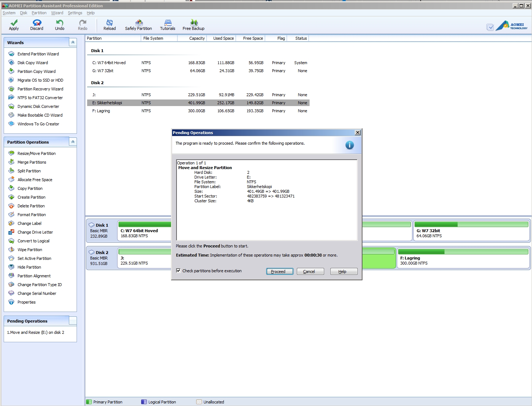Sort by Free Space column header
This screenshot has width=532, height=406.
[251, 38]
